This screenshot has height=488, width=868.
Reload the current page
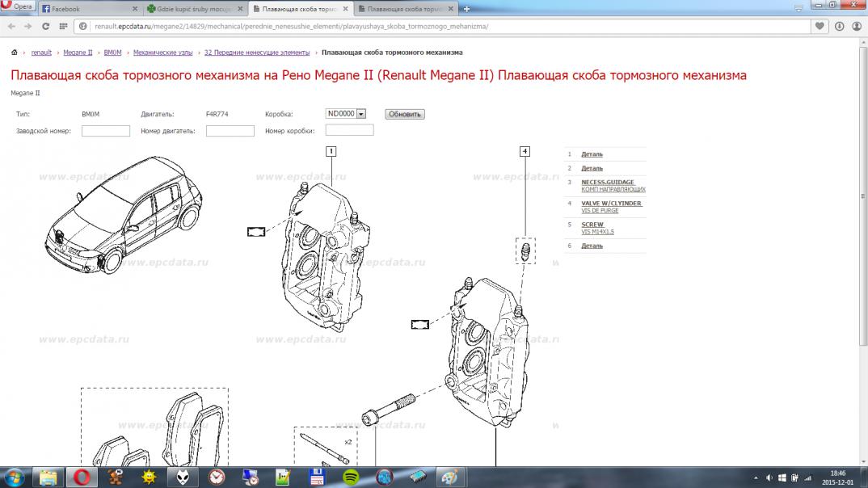point(46,26)
